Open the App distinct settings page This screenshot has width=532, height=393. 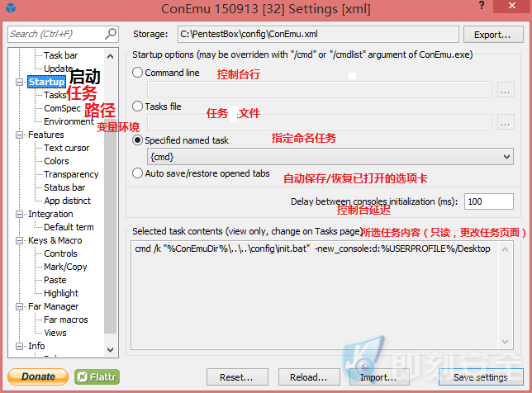point(67,201)
